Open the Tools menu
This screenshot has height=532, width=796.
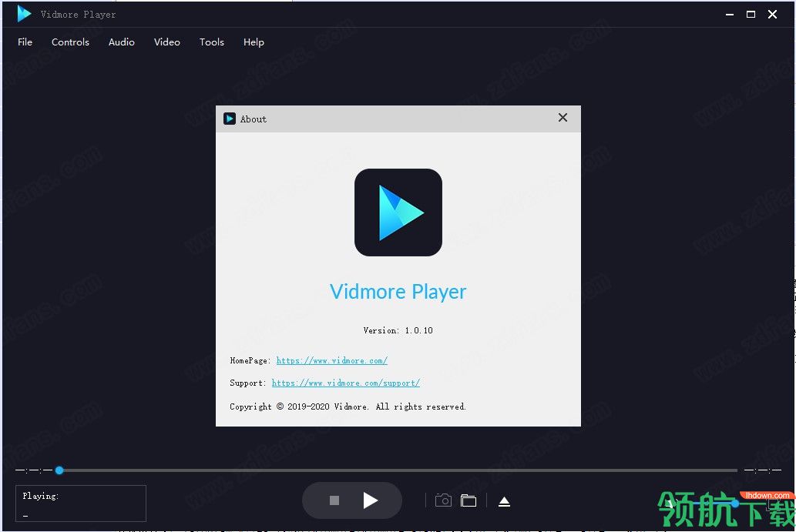tap(212, 42)
